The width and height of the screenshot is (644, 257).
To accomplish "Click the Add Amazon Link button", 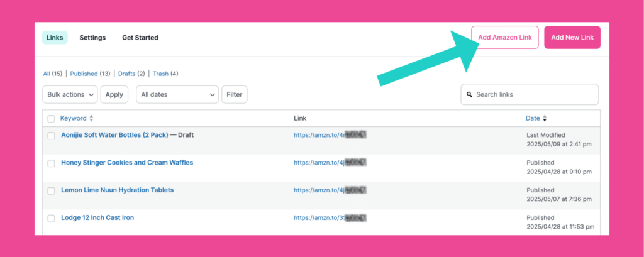I will (x=505, y=37).
